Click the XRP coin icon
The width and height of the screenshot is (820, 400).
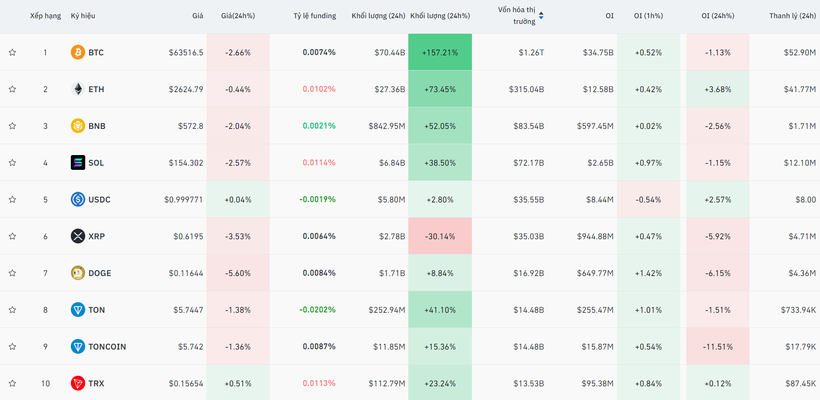click(78, 237)
